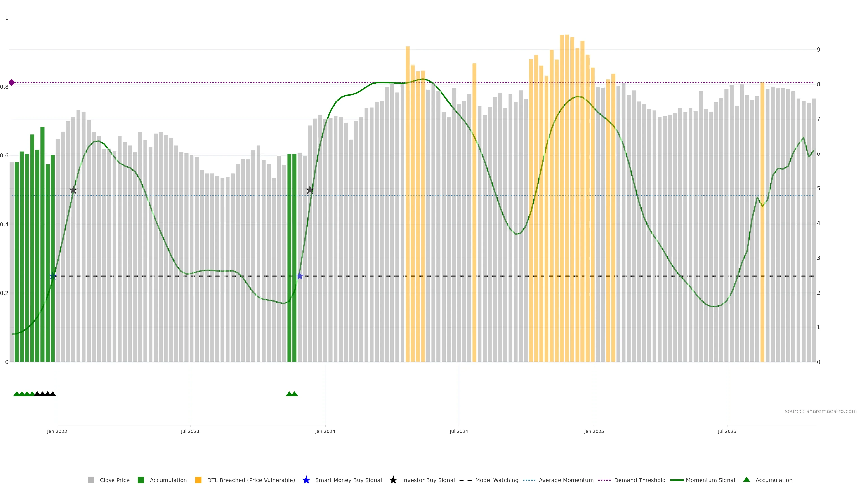Image resolution: width=868 pixels, height=488 pixels.
Task: Click the orange DTL Breached legend swatch
Action: coord(198,480)
